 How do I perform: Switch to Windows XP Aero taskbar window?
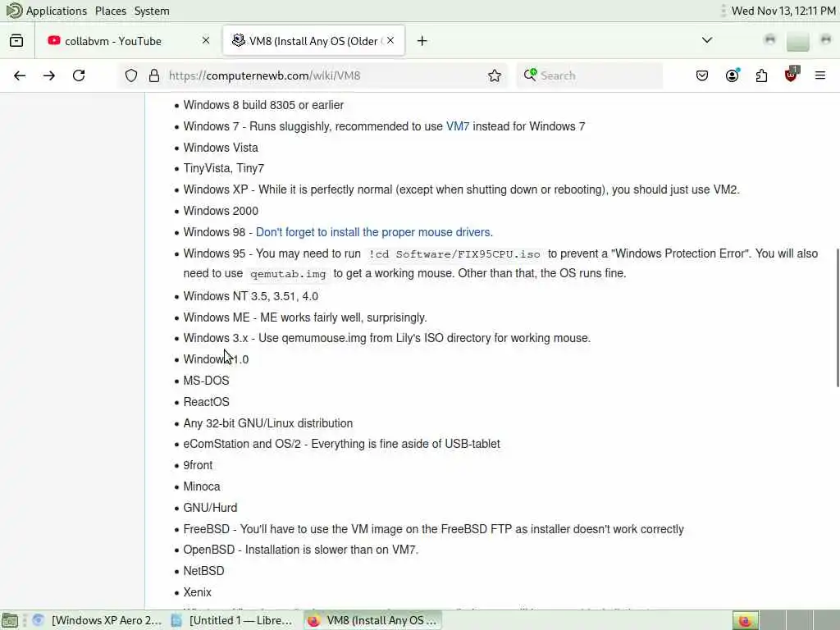97,620
